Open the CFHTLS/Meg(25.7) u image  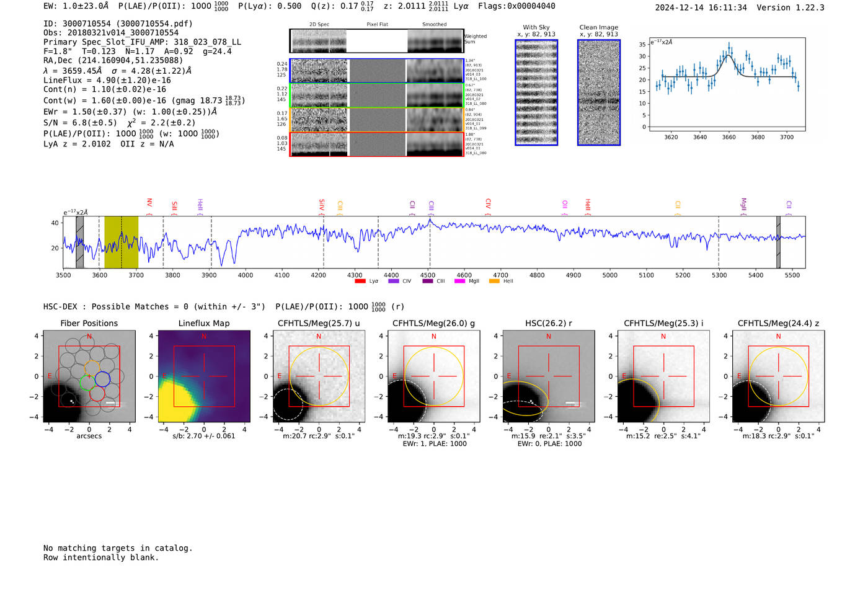[319, 376]
